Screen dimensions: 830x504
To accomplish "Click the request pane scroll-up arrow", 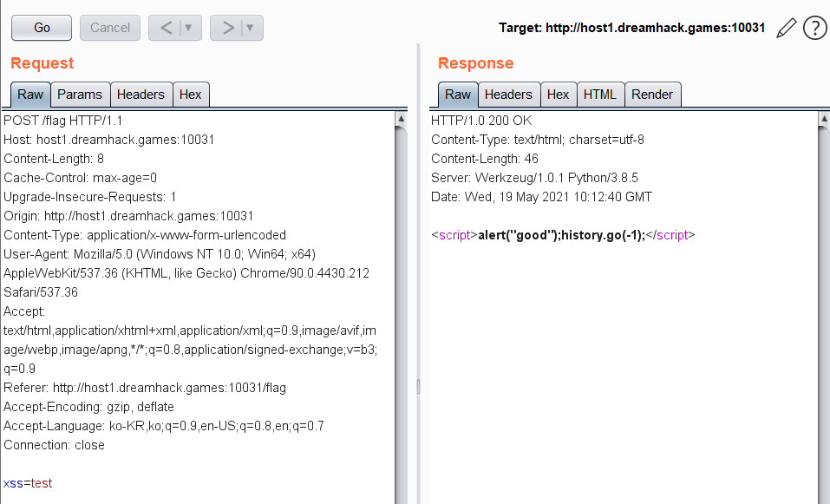I will [401, 119].
